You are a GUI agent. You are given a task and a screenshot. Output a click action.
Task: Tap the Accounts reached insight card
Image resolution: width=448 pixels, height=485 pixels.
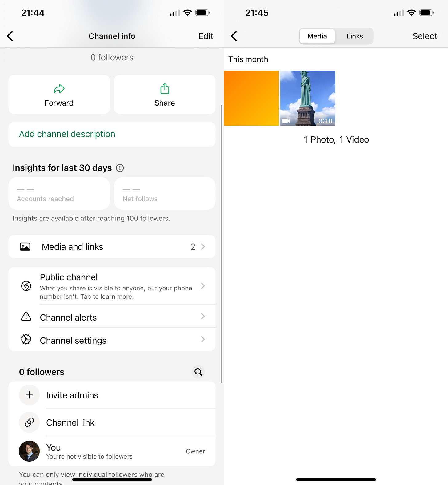pos(59,193)
